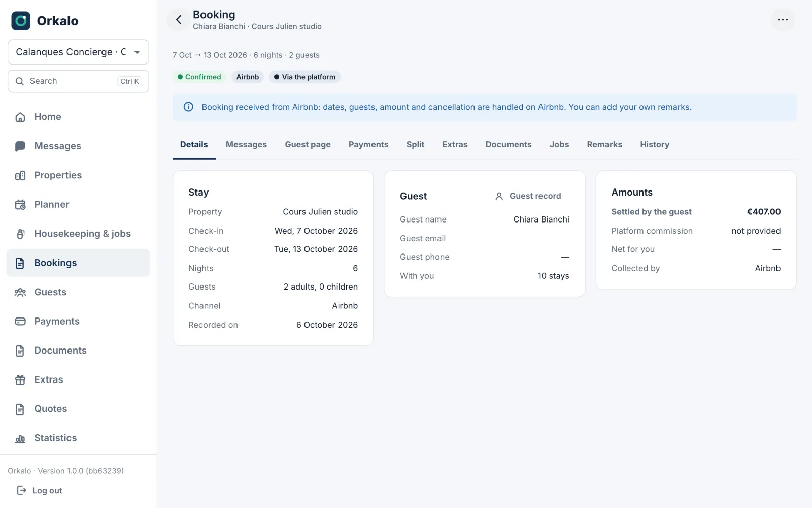
Task: Click the Via the platform badge
Action: 304,77
